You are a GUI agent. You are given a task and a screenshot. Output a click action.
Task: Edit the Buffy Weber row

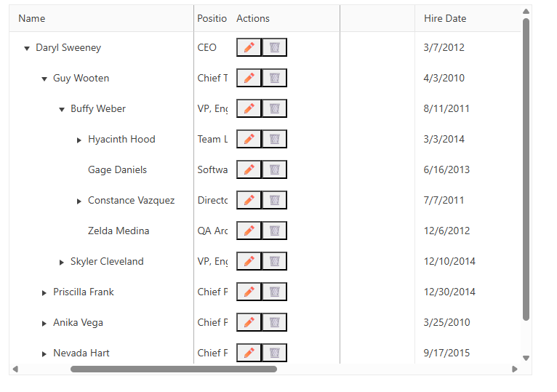(x=249, y=108)
